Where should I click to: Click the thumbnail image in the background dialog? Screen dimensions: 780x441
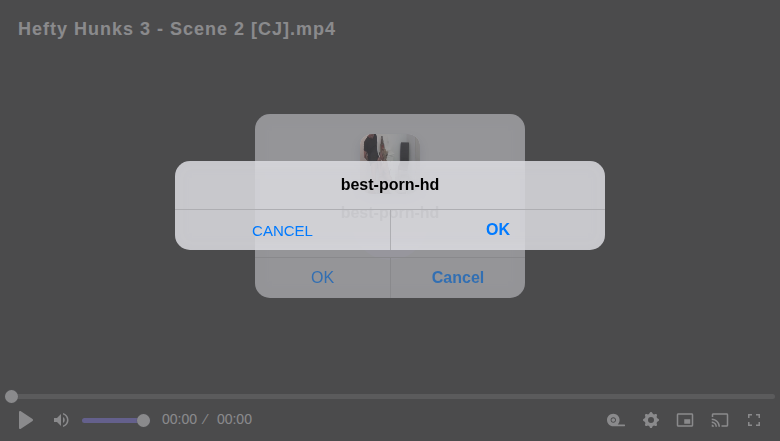pos(390,148)
